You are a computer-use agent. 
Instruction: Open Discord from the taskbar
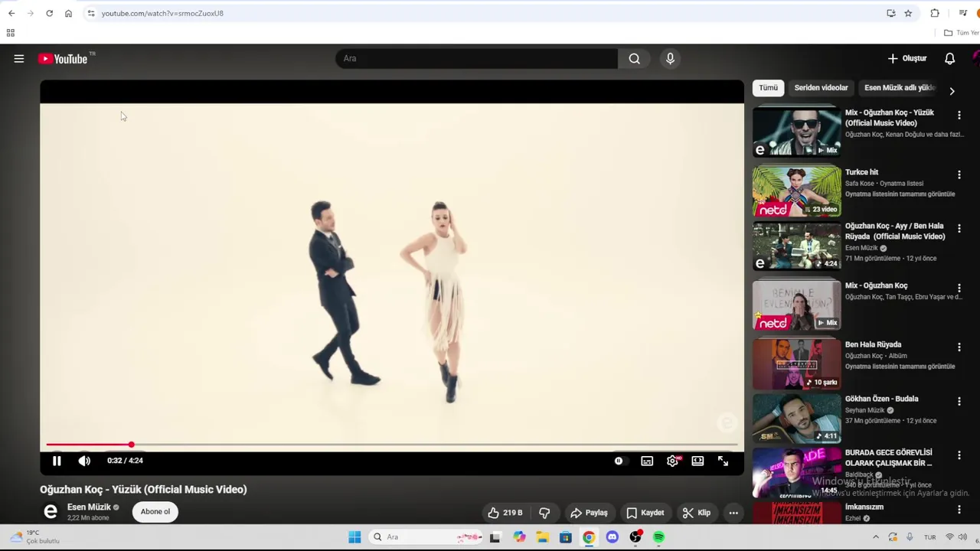click(612, 537)
